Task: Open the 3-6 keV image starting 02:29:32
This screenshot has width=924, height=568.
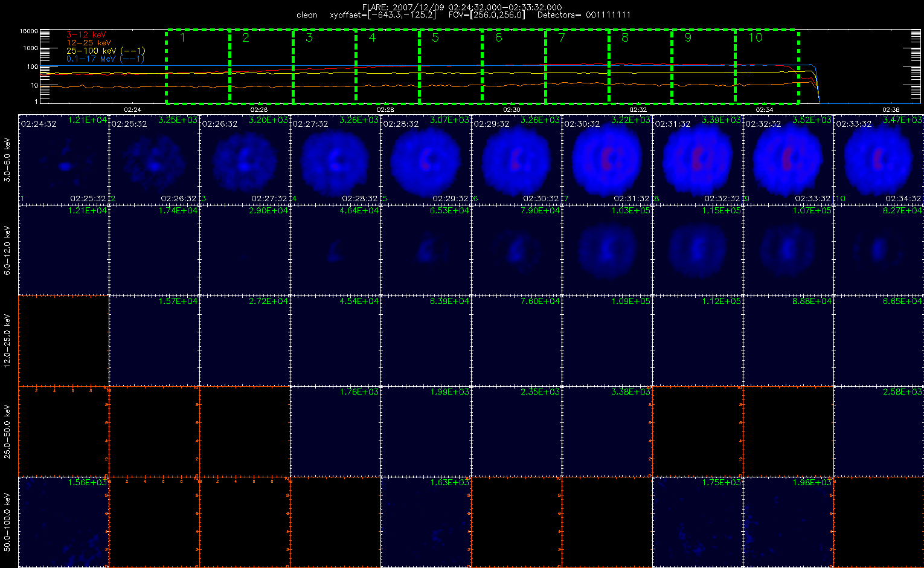Action: [517, 160]
